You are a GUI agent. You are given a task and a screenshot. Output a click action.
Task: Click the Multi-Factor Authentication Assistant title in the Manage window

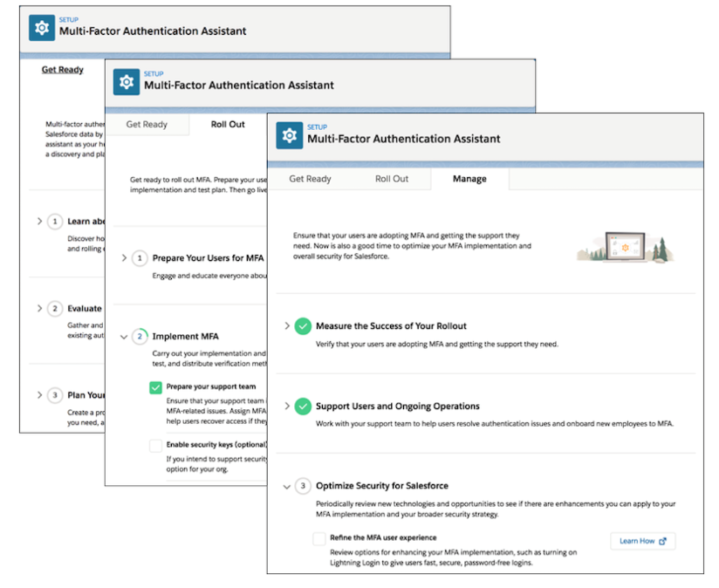click(x=403, y=139)
